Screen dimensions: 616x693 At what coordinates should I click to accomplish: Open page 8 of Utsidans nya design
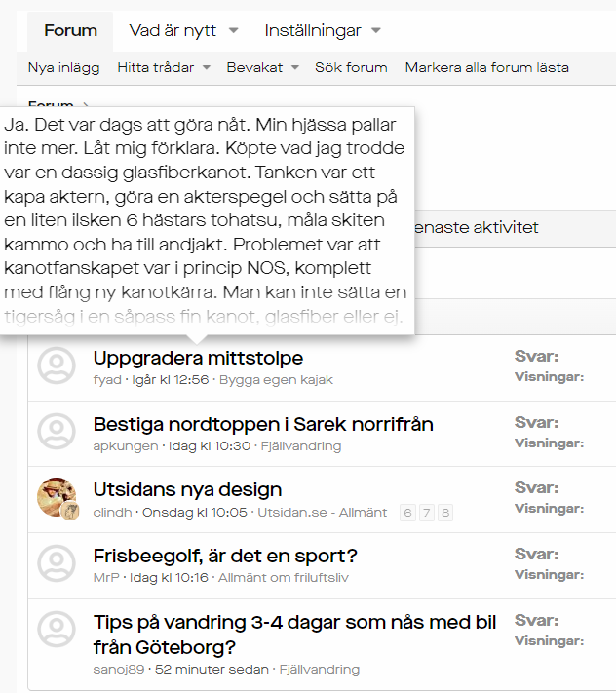click(x=445, y=513)
